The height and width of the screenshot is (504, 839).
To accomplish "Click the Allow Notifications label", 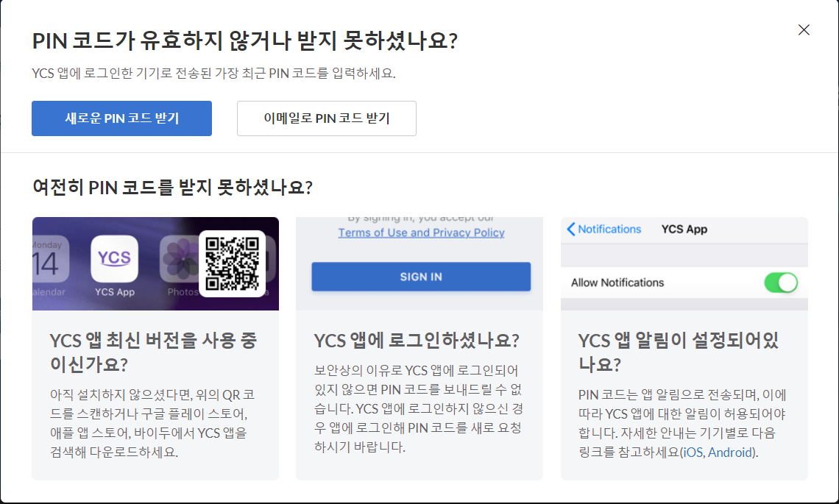I will click(x=617, y=283).
